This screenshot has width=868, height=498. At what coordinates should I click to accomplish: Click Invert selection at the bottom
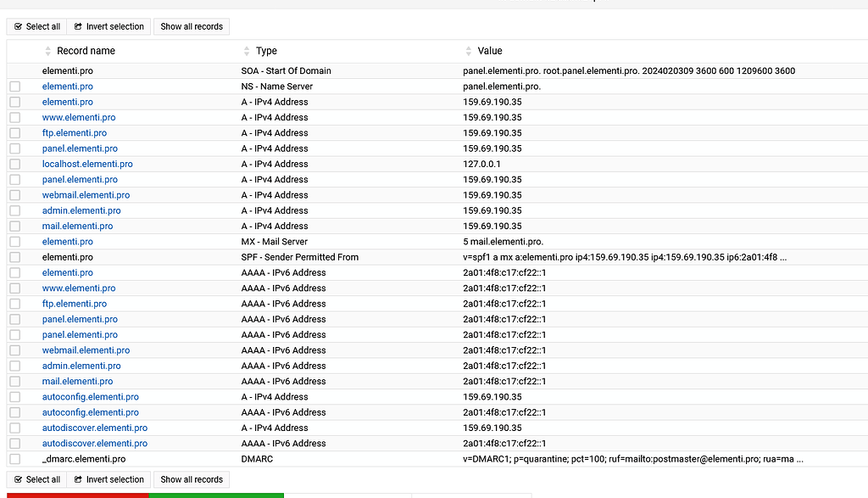click(108, 479)
